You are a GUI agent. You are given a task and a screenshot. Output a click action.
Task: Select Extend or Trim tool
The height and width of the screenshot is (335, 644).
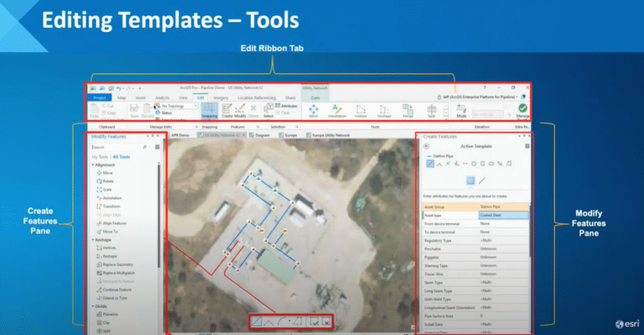112,298
